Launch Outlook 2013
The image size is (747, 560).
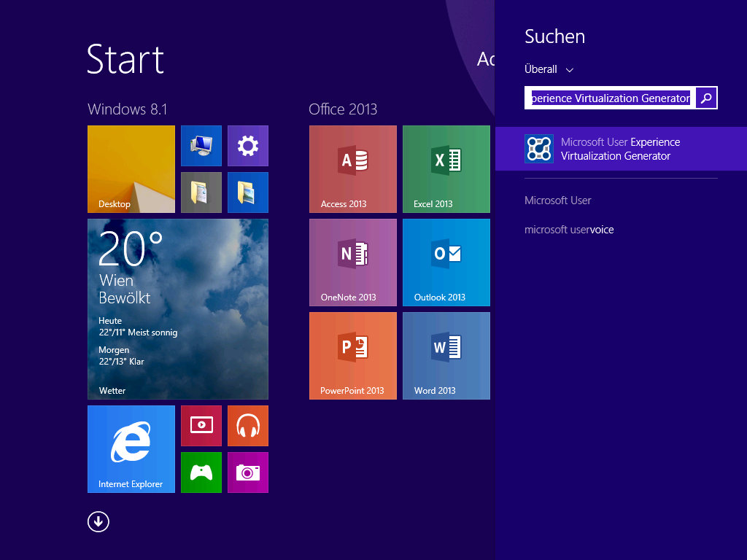[x=446, y=262]
